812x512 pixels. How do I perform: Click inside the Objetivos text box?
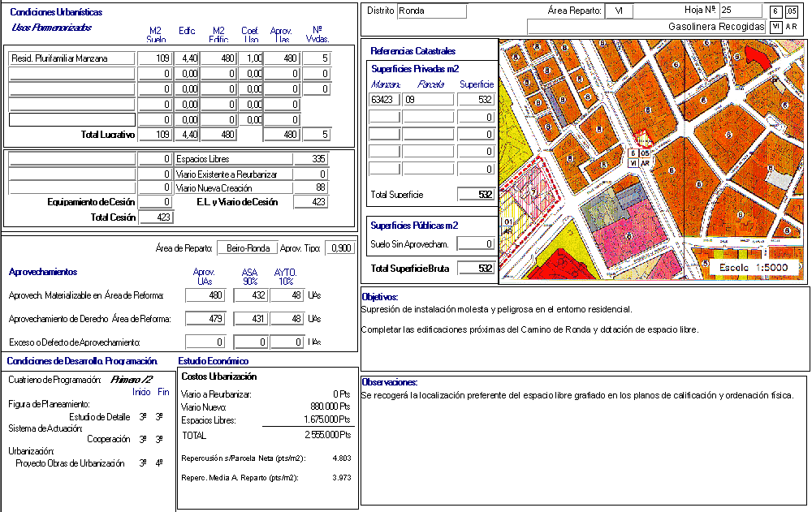coord(585,341)
